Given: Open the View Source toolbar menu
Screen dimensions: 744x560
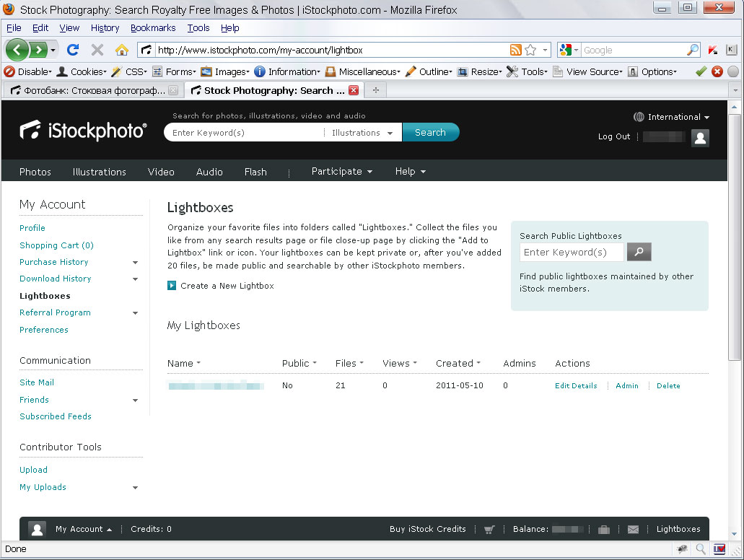Looking at the screenshot, I should pyautogui.click(x=588, y=71).
